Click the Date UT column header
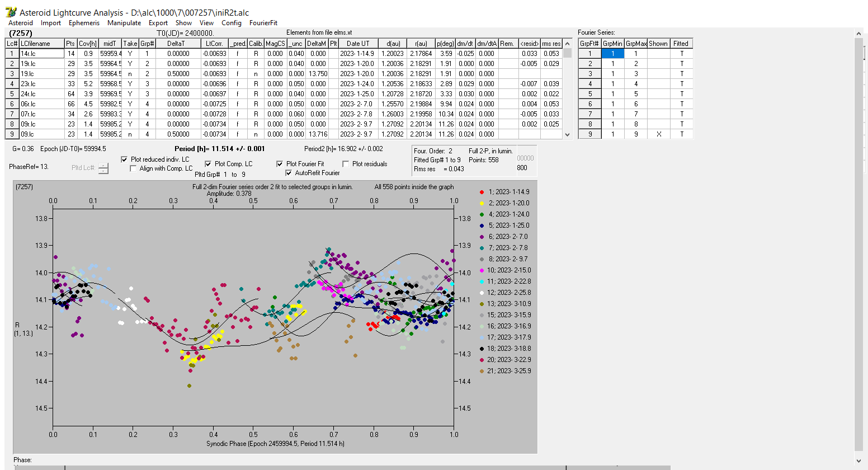The height and width of the screenshot is (470, 868). pyautogui.click(x=358, y=44)
